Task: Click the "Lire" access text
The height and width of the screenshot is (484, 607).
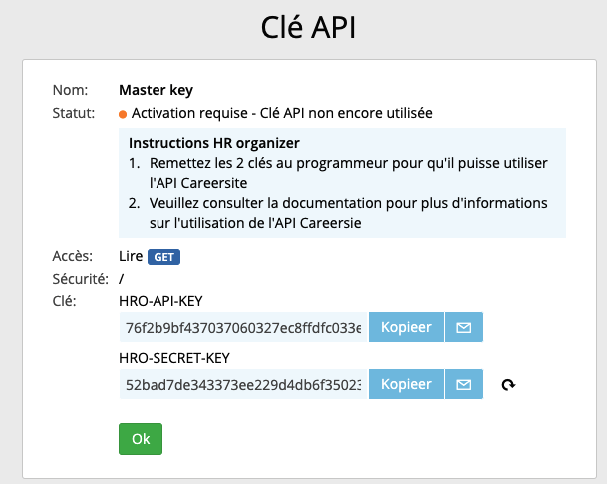Action: (131, 256)
